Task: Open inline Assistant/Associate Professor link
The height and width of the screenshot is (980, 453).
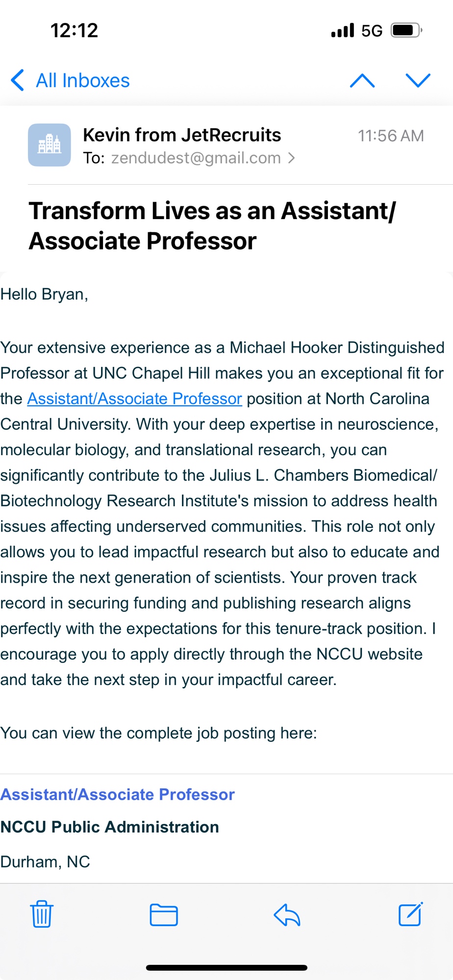Action: coord(134,399)
